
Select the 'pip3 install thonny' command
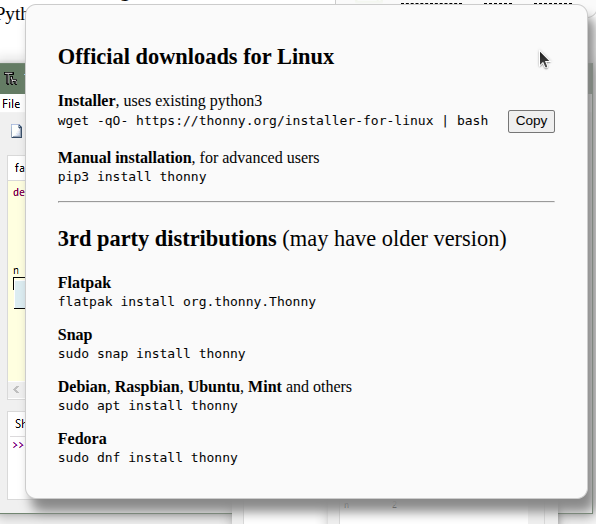pyautogui.click(x=132, y=177)
